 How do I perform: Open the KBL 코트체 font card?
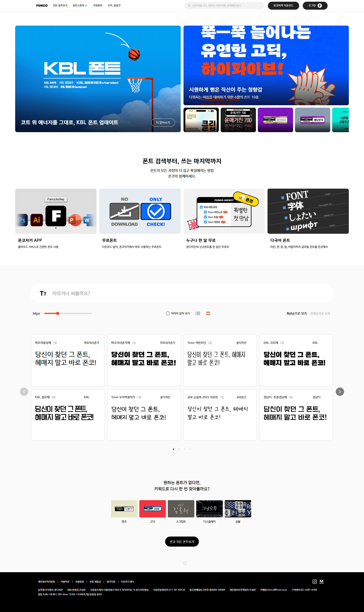coord(296,360)
